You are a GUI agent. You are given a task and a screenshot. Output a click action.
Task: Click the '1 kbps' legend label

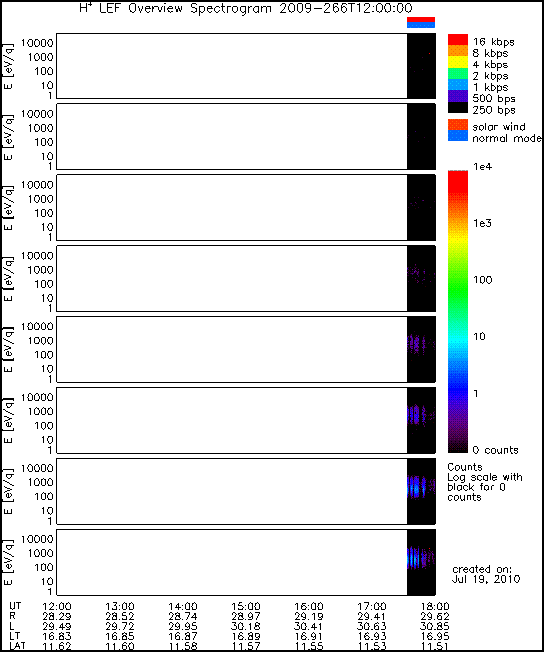coord(491,87)
